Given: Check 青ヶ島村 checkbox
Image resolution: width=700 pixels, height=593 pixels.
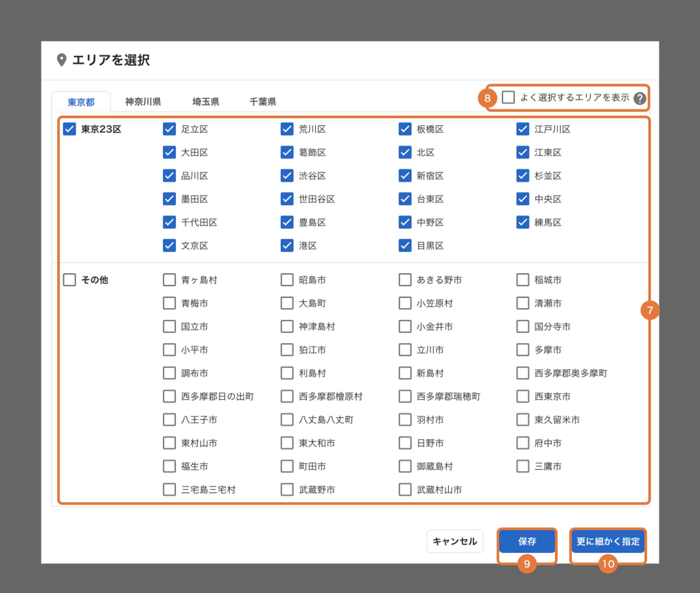Looking at the screenshot, I should 169,280.
